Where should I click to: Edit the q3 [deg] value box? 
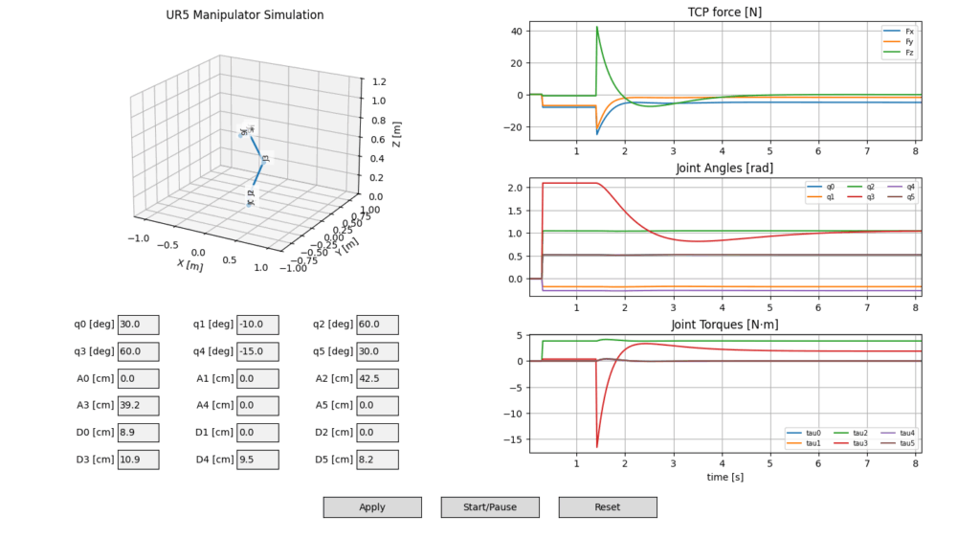[x=138, y=351]
